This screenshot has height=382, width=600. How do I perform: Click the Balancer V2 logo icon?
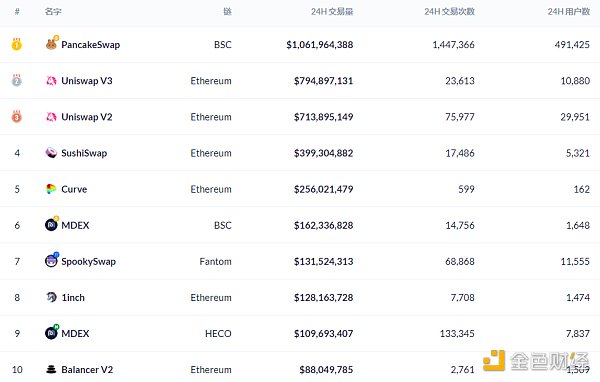[51, 369]
